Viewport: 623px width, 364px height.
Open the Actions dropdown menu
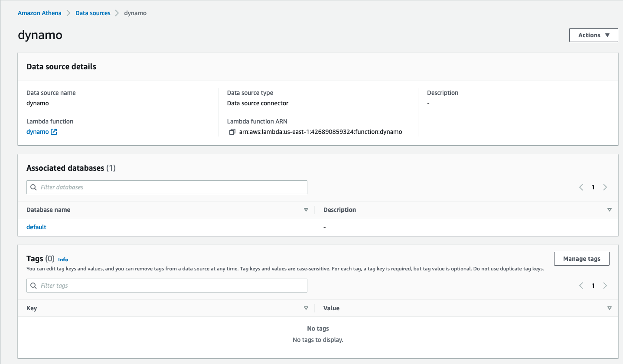(593, 35)
